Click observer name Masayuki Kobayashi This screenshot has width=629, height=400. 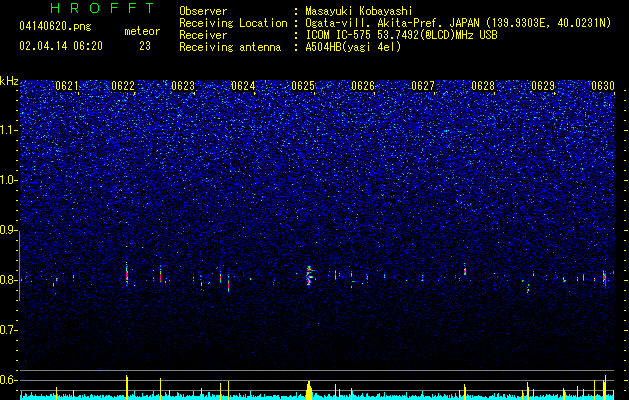click(359, 11)
